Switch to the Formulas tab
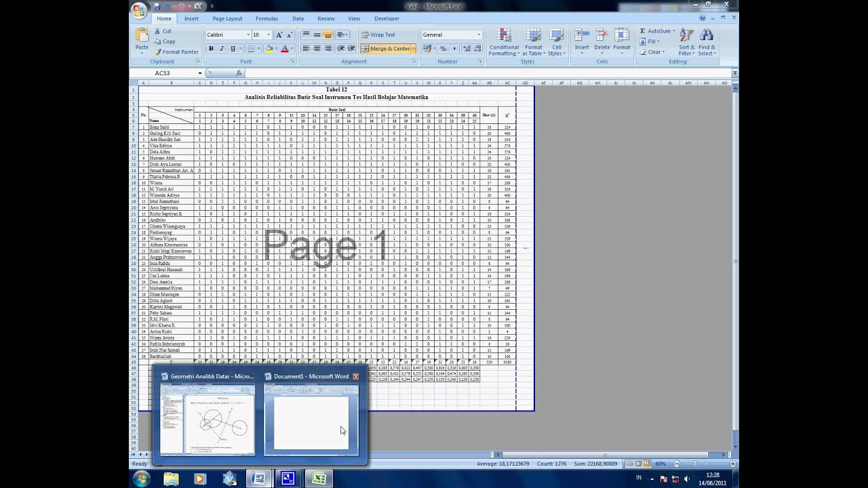Image resolution: width=868 pixels, height=488 pixels. pos(267,18)
